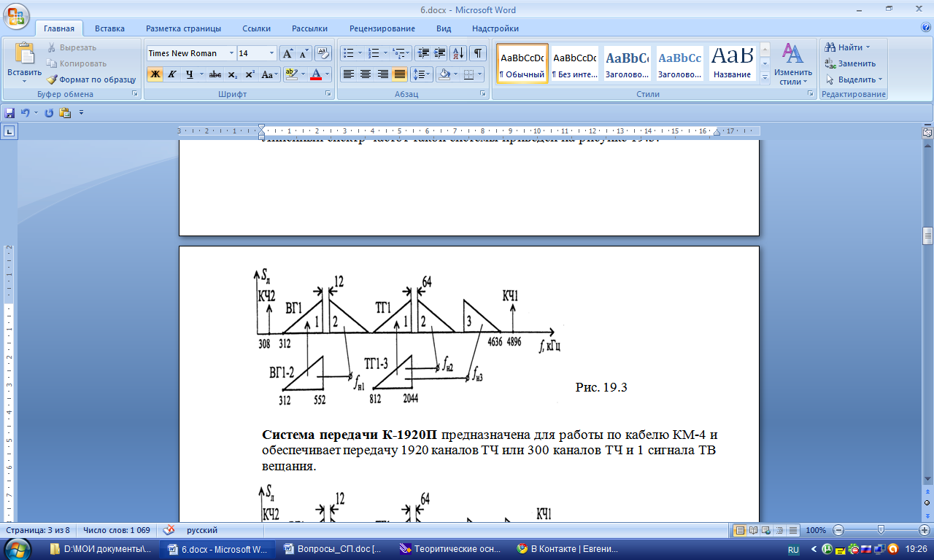Select the Название style
This screenshot has height=560, width=934.
[x=733, y=63]
